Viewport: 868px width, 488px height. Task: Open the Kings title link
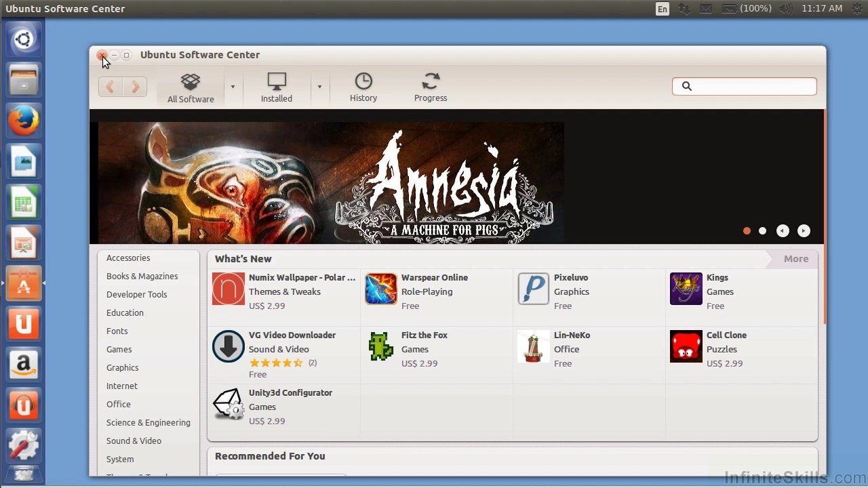coord(717,278)
